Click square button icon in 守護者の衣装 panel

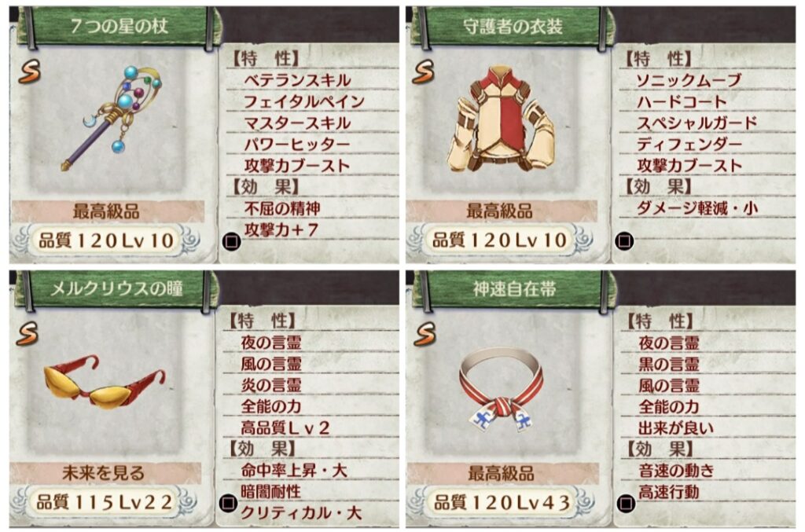tap(624, 240)
